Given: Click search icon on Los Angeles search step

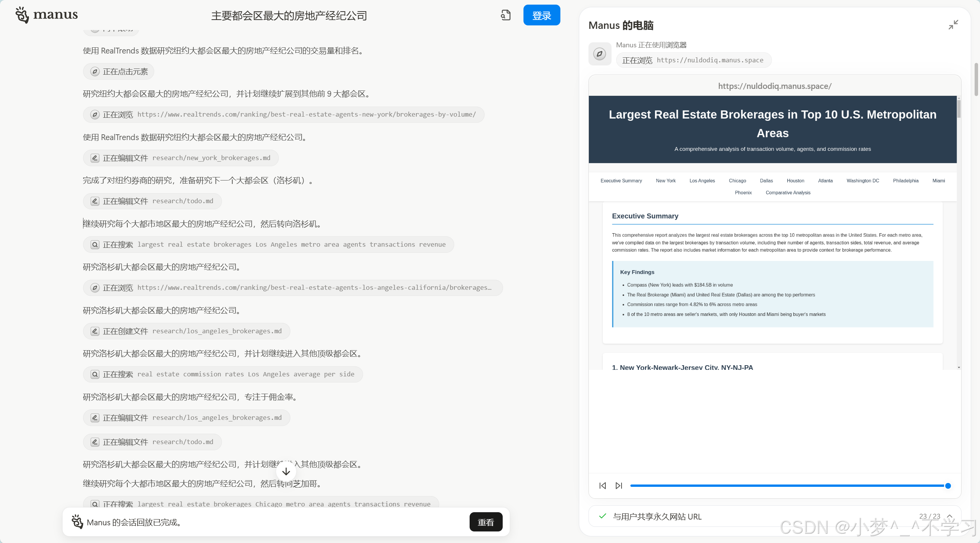Looking at the screenshot, I should point(95,244).
